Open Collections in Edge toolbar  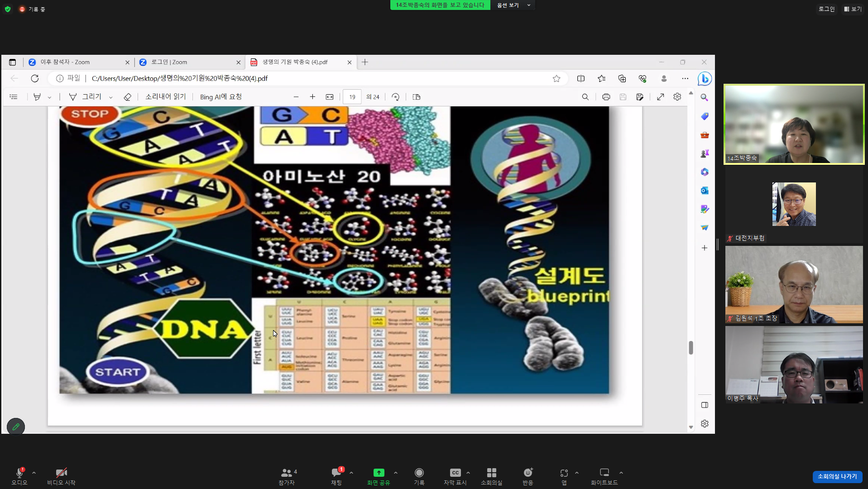pyautogui.click(x=622, y=78)
